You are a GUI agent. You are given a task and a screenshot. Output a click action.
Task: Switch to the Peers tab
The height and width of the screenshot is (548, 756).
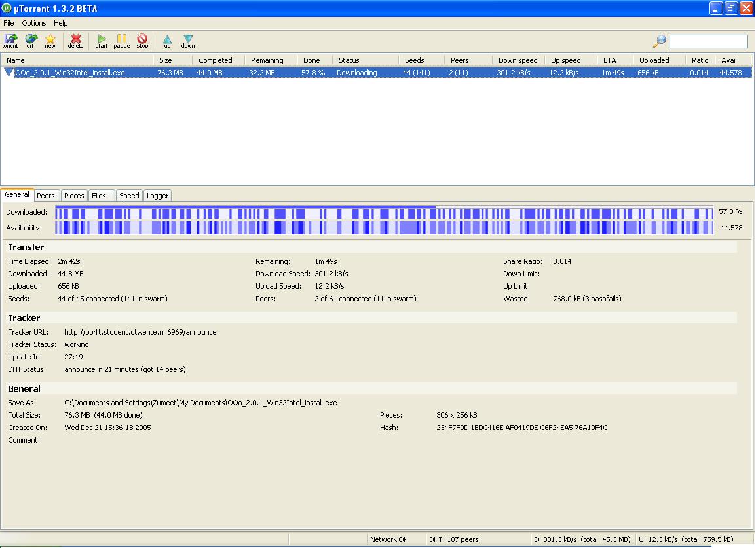46,196
